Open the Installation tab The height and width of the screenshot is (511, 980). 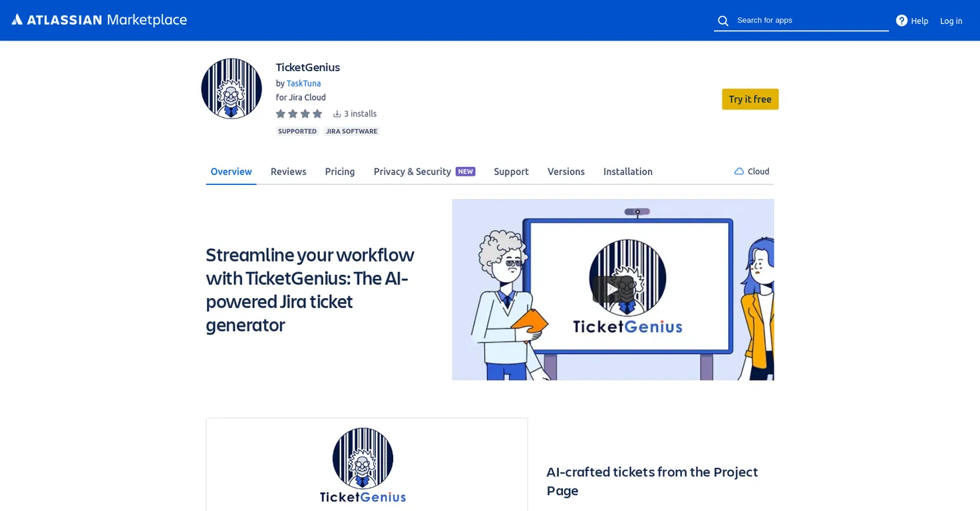628,171
